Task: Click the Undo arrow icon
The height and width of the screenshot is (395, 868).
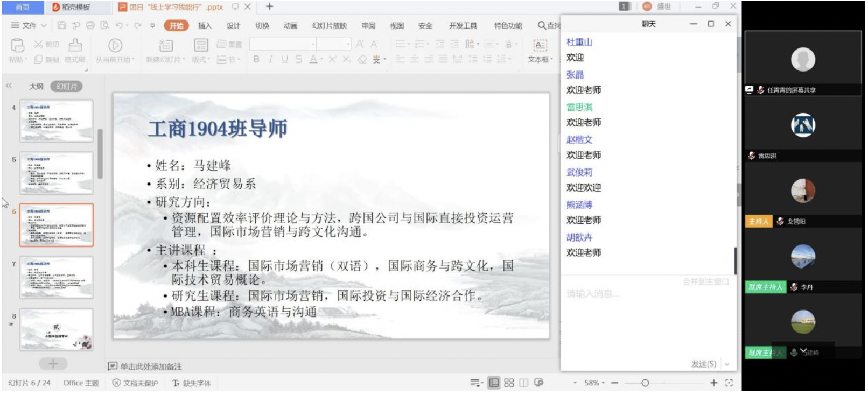Action: (x=118, y=25)
